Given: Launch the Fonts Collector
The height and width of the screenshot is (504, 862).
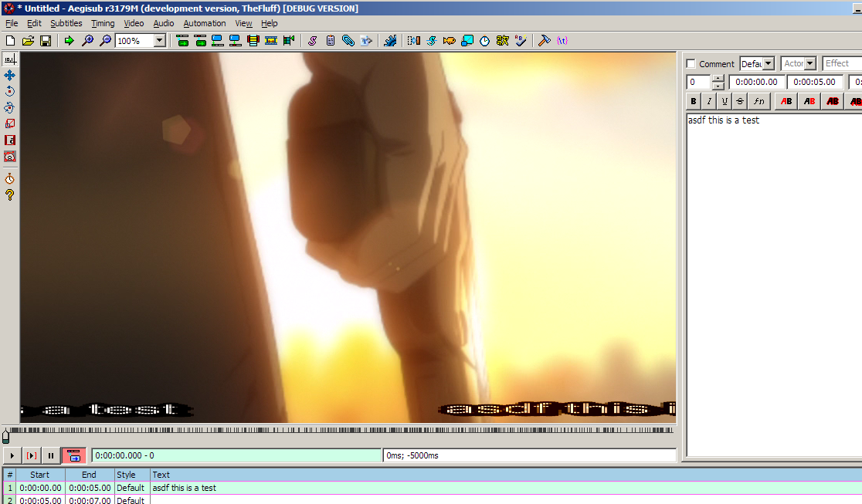Looking at the screenshot, I should 366,41.
